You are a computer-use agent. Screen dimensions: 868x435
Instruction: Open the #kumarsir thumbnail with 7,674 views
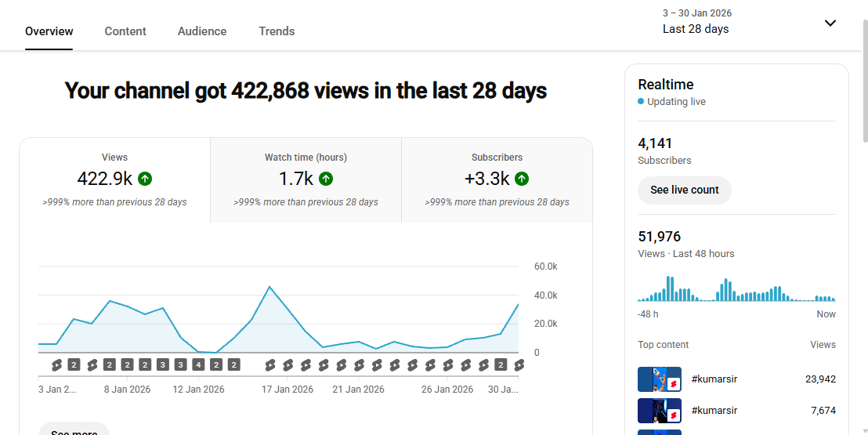[659, 411]
